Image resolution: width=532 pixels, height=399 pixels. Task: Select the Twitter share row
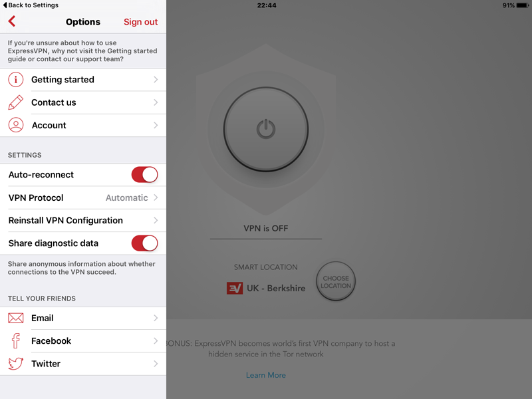pyautogui.click(x=83, y=364)
